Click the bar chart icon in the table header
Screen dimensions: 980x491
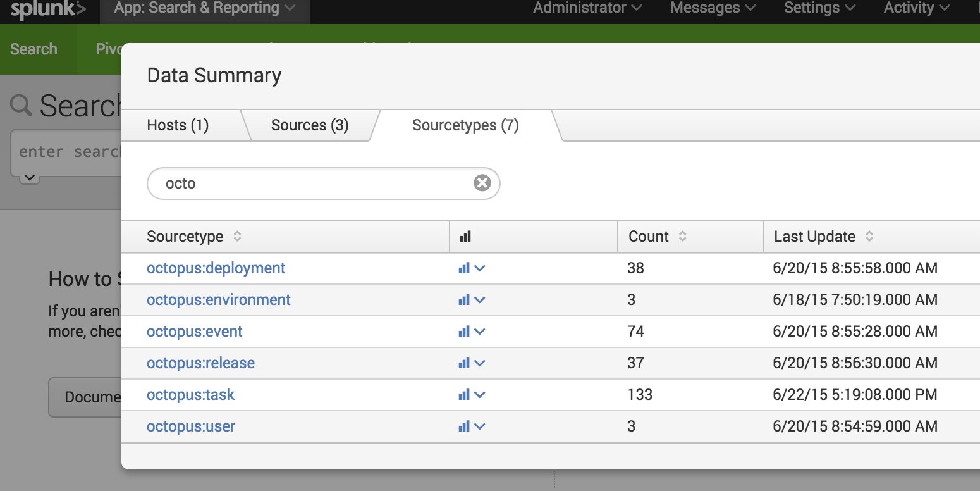pos(465,235)
